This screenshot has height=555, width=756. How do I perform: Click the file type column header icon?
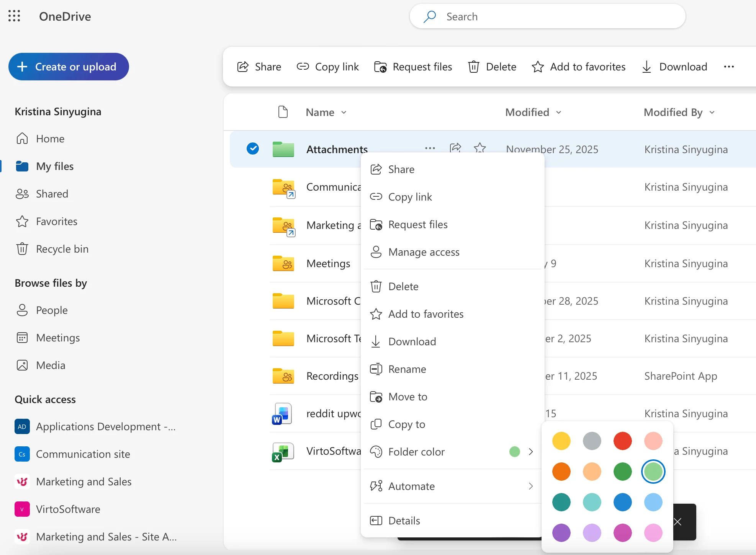pos(283,112)
